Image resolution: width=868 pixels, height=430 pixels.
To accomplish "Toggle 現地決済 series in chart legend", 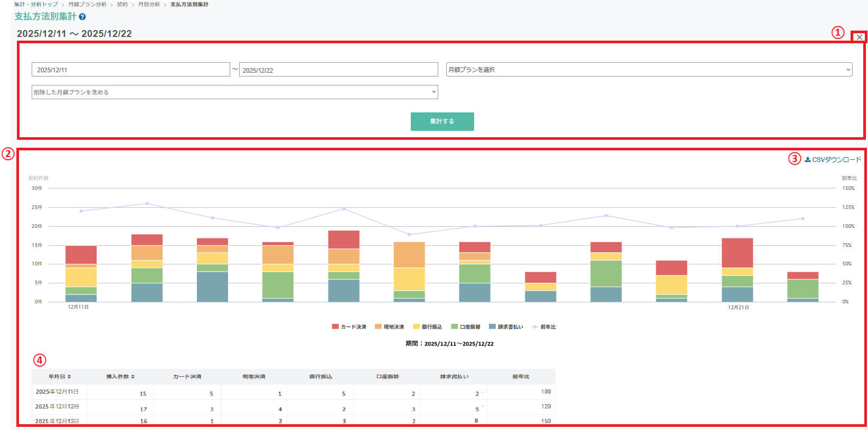I will click(x=389, y=327).
